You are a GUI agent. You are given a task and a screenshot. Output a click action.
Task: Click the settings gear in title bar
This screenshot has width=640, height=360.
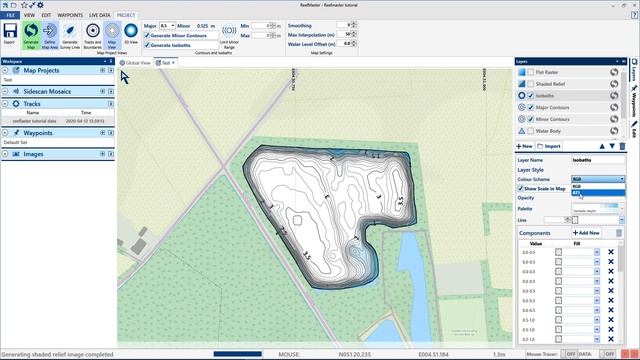pos(40,5)
